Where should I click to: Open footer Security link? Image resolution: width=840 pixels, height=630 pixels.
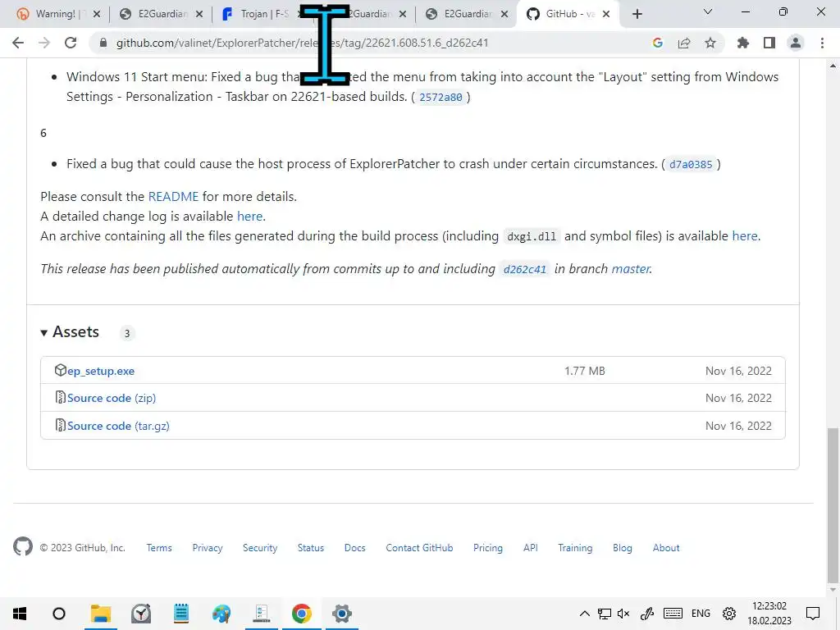click(x=260, y=548)
